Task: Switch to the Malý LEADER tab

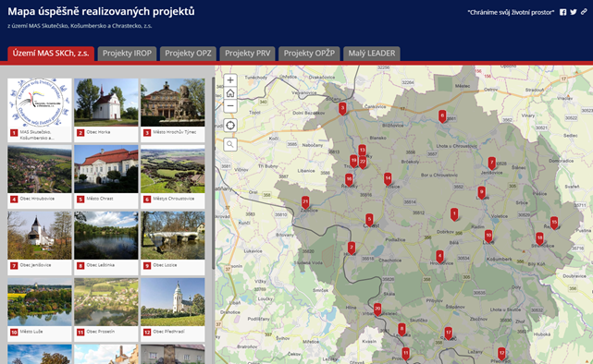Action: [372, 54]
